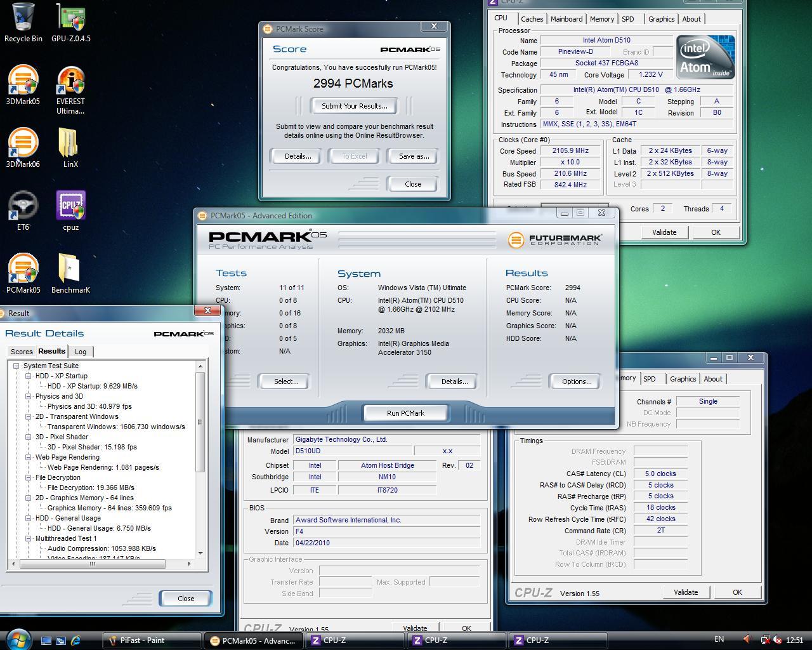Click Close button in Result window
Screen dimensions: 812x650
[x=186, y=599]
